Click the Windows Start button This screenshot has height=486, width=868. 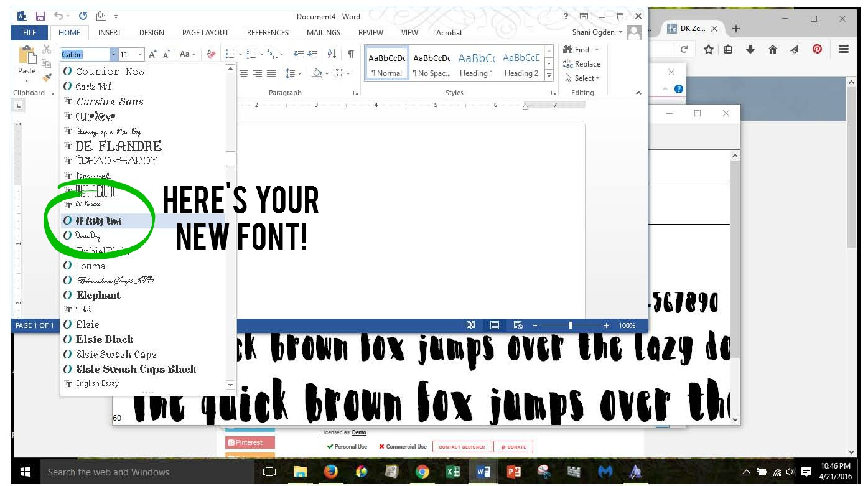coord(26,472)
